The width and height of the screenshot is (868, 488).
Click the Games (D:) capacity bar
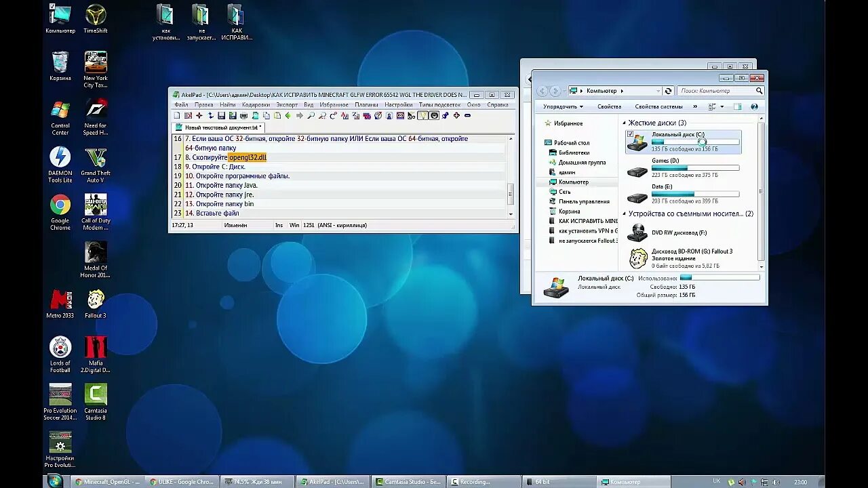pos(695,167)
